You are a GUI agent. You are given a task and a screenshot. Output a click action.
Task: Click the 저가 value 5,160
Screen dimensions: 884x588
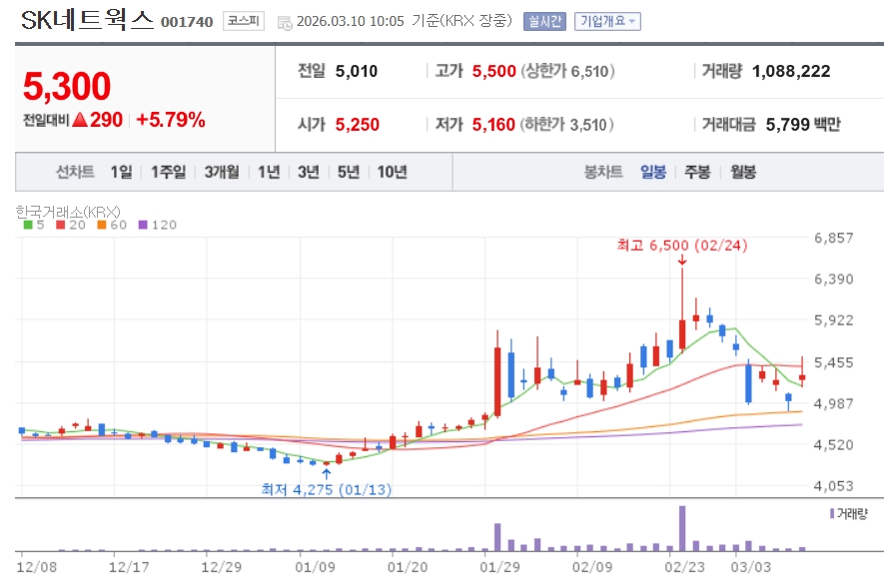coord(493,124)
